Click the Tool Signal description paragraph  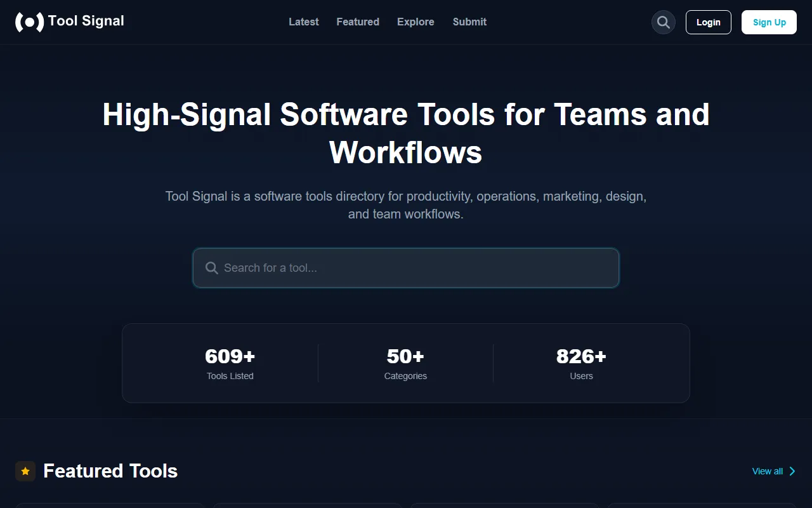pyautogui.click(x=406, y=205)
